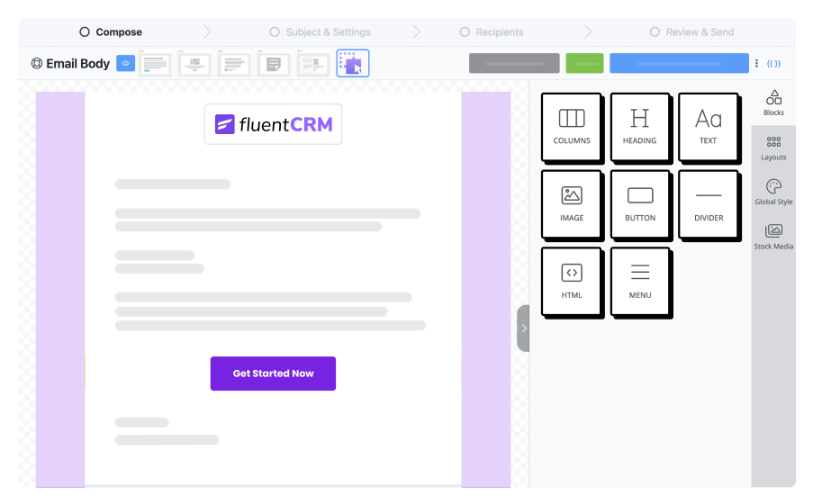The width and height of the screenshot is (813, 504).
Task: Add a Button block
Action: tap(640, 204)
